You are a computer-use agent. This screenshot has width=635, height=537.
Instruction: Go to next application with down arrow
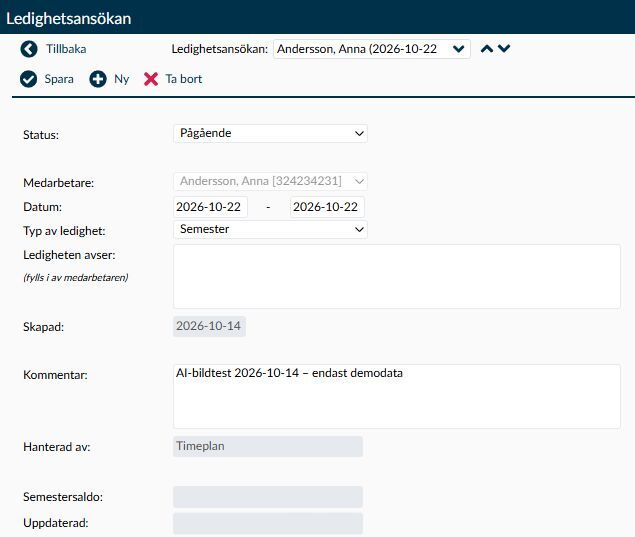click(x=504, y=49)
